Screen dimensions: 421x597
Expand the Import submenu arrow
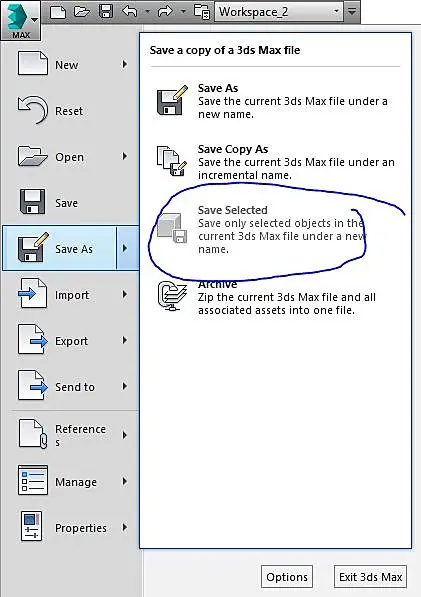124,294
